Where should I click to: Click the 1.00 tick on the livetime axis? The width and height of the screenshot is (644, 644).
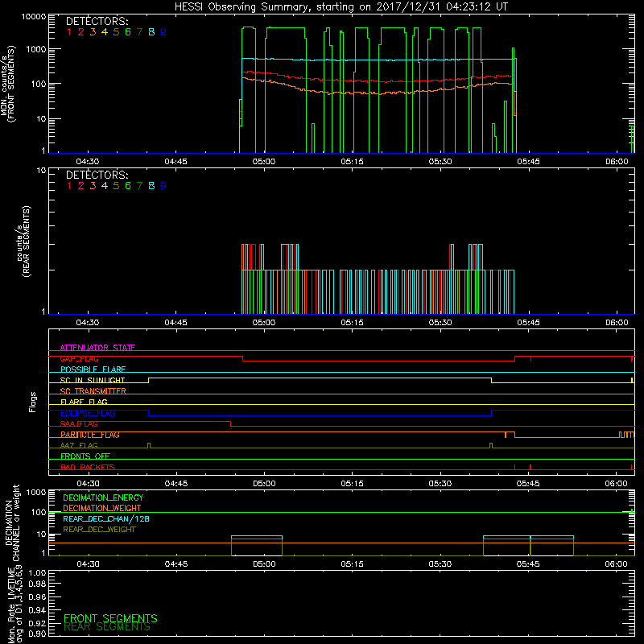click(x=37, y=572)
